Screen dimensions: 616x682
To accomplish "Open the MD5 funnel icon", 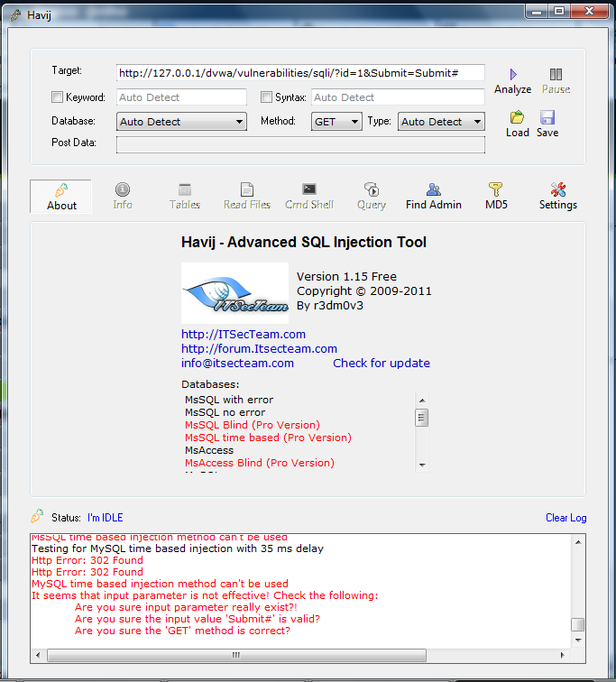I will 495,189.
